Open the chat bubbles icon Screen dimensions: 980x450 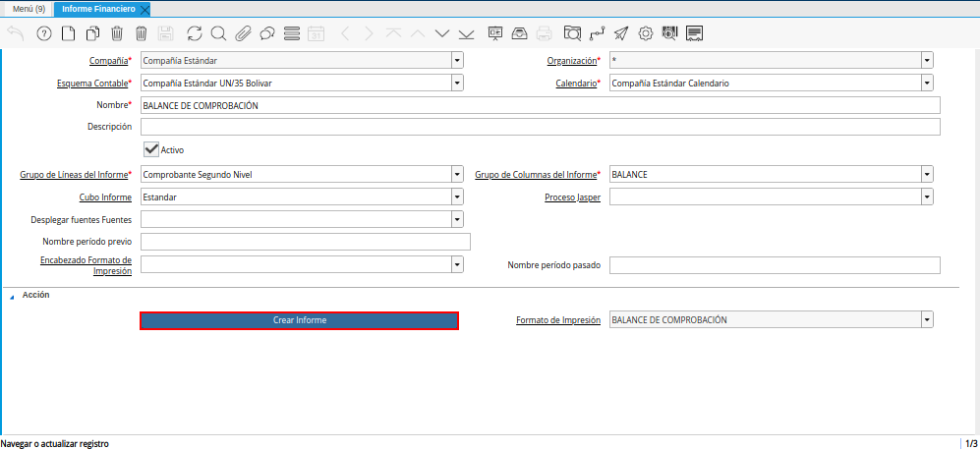pos(267,33)
